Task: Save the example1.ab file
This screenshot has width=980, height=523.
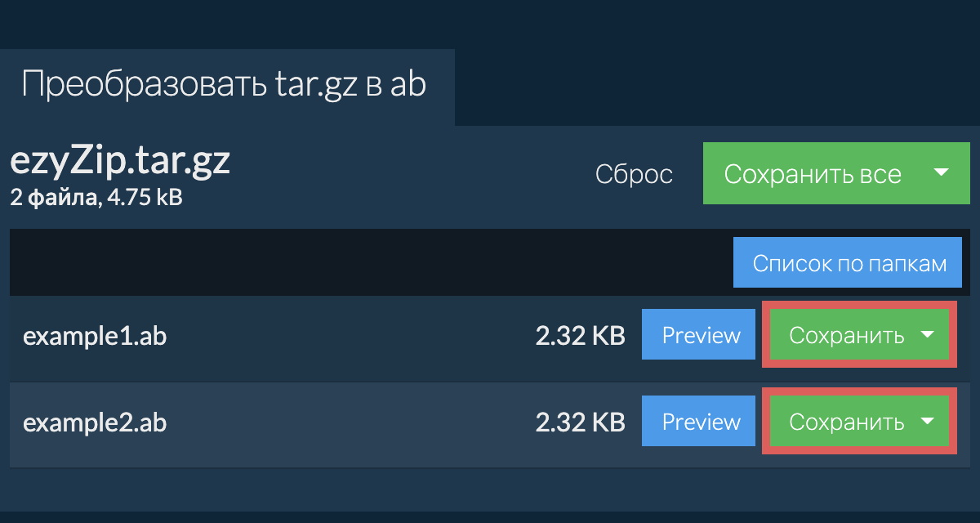Action: [x=846, y=336]
